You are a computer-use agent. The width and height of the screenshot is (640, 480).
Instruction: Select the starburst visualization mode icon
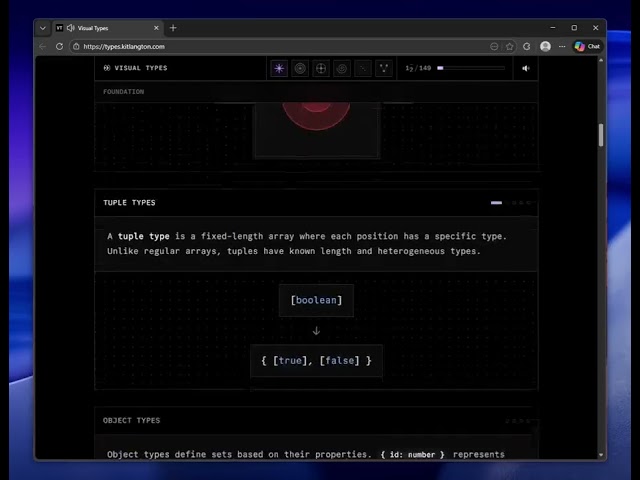click(x=279, y=69)
